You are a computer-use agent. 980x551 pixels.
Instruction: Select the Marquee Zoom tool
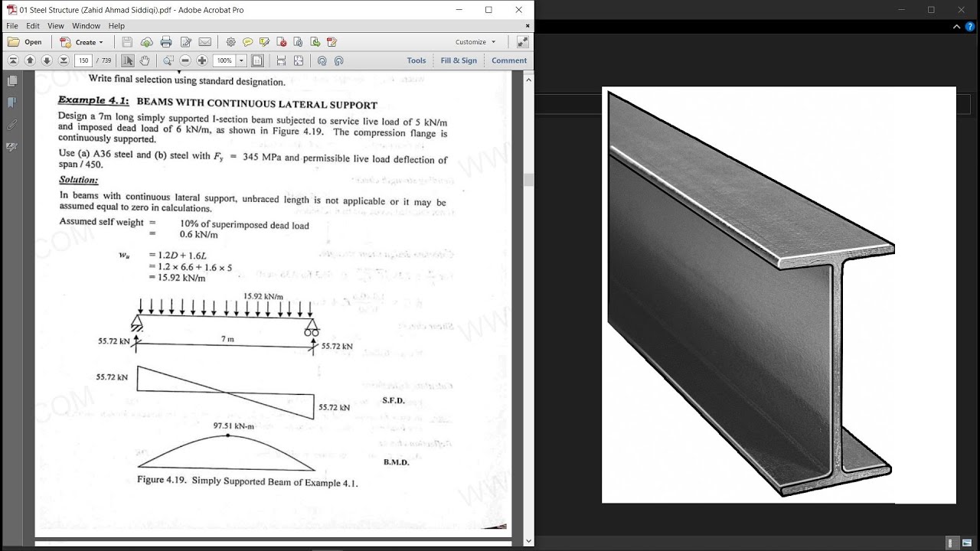168,60
